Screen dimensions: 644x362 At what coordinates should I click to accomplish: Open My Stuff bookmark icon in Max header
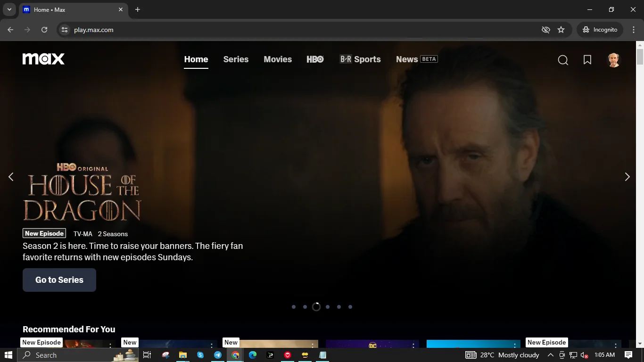(x=587, y=60)
